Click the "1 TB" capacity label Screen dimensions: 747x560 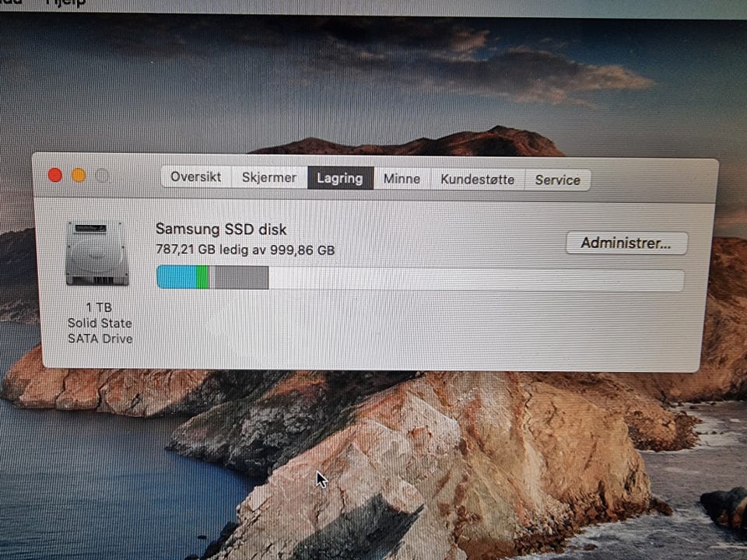point(99,308)
